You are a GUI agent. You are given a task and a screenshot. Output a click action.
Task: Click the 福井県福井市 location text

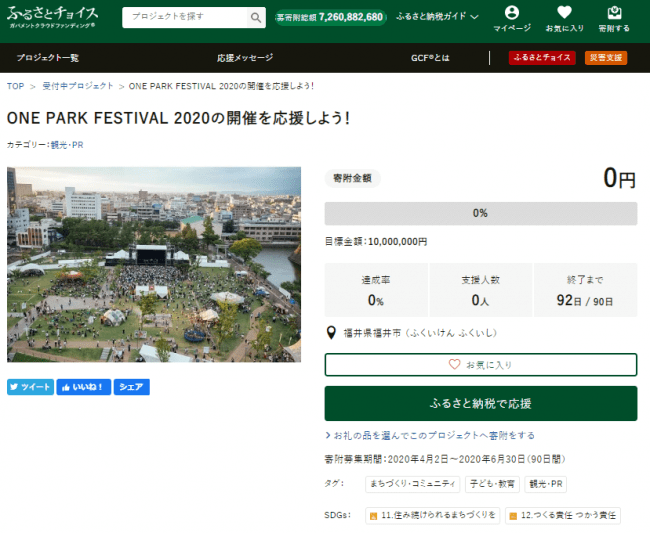coord(420,333)
